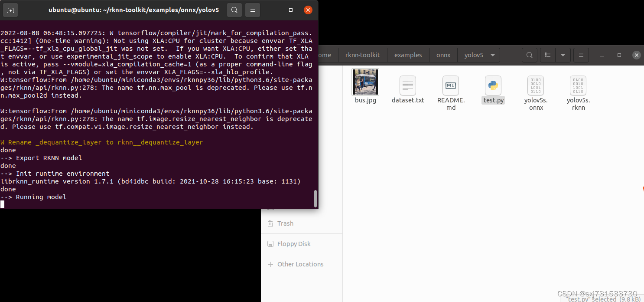Switch the file manager to list view
This screenshot has height=302, width=644.
coord(547,55)
